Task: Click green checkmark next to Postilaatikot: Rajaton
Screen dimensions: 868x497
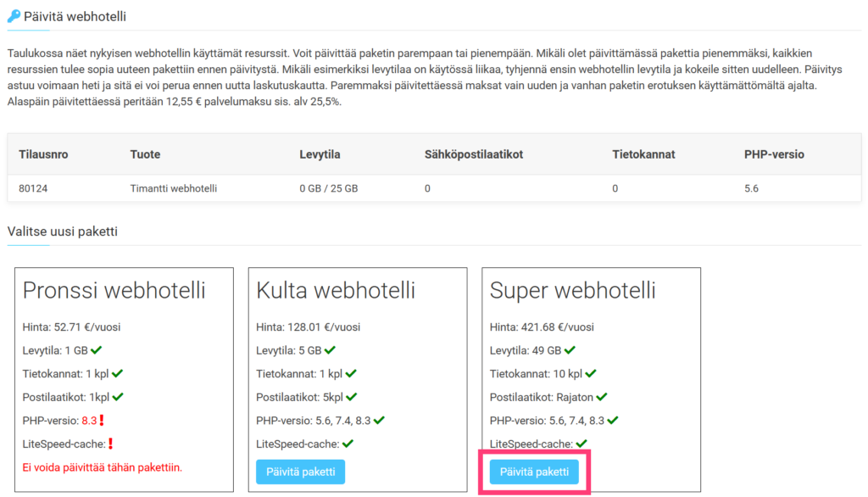Action: point(602,397)
